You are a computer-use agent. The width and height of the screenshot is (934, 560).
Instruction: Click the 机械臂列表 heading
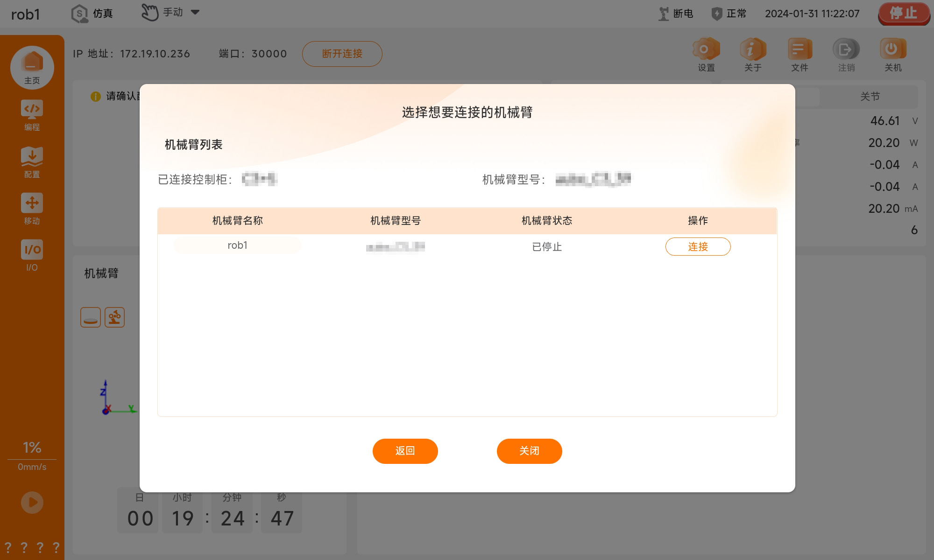coord(193,145)
